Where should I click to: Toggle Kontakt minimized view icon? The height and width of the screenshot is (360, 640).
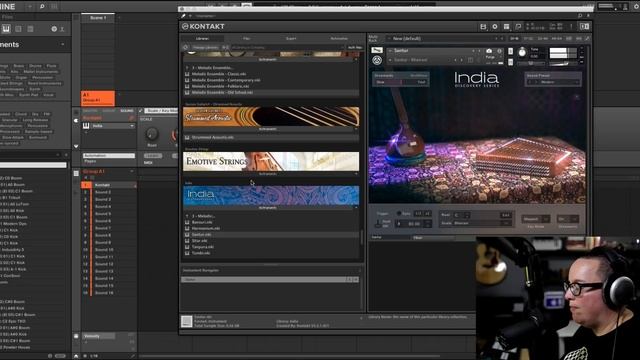pos(518,27)
